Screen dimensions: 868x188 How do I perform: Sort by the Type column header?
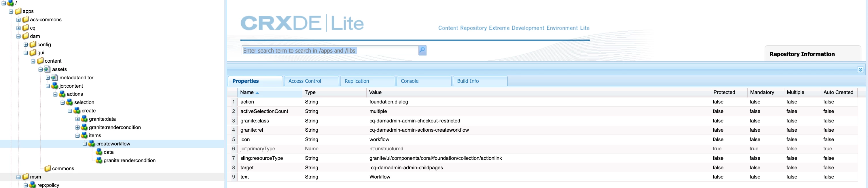click(334, 92)
